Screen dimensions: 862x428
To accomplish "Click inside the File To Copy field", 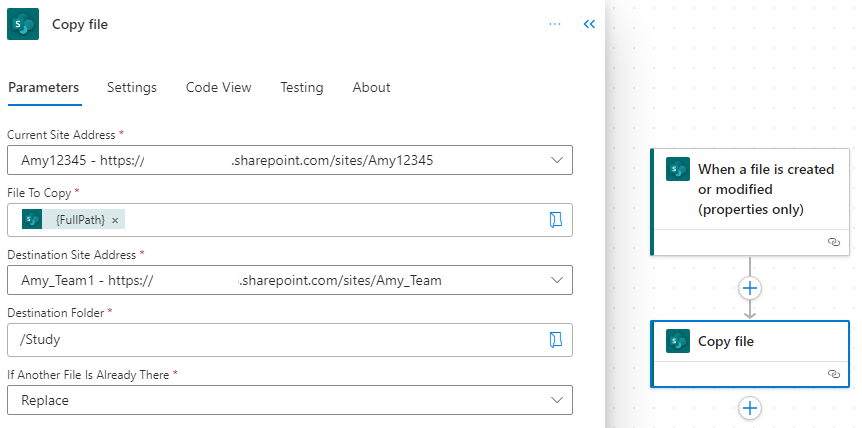I will [290, 220].
